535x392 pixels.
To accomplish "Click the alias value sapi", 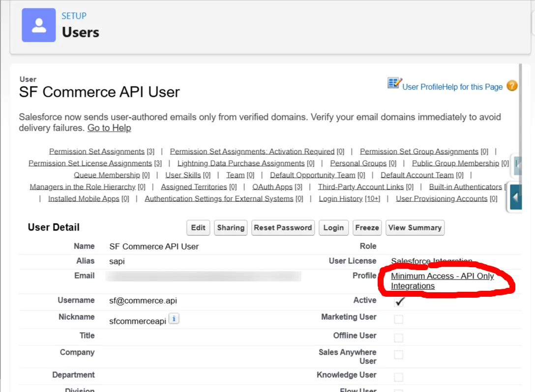I will [x=117, y=261].
